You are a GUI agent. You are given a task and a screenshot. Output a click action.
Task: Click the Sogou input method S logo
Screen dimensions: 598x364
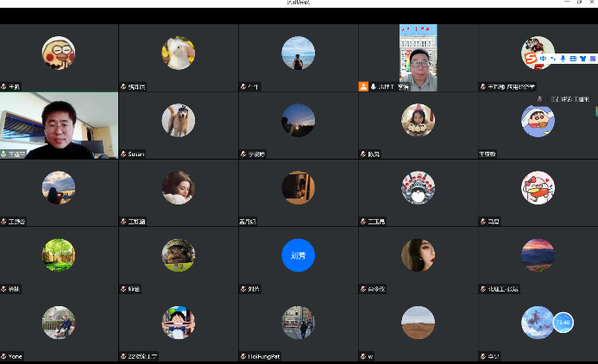530,59
